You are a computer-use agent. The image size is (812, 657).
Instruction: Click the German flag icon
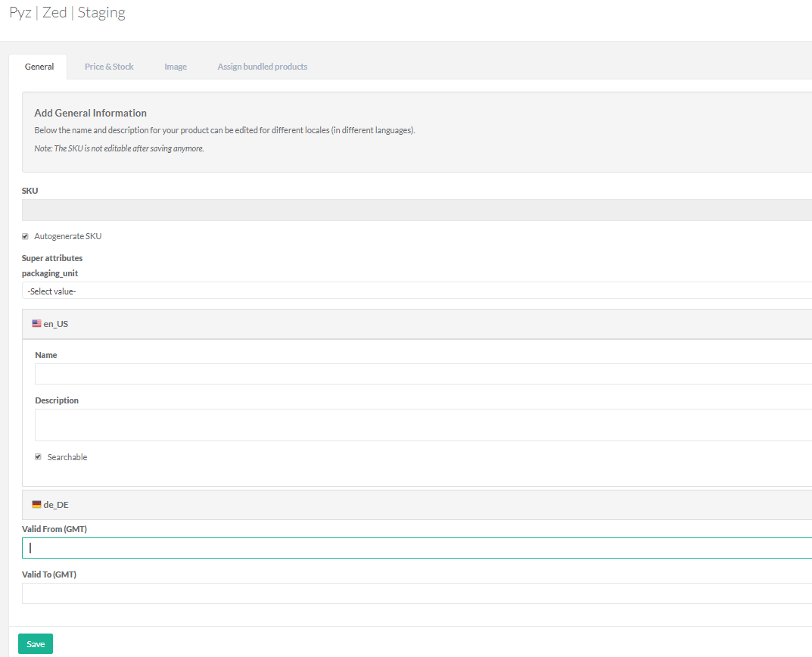click(36, 504)
